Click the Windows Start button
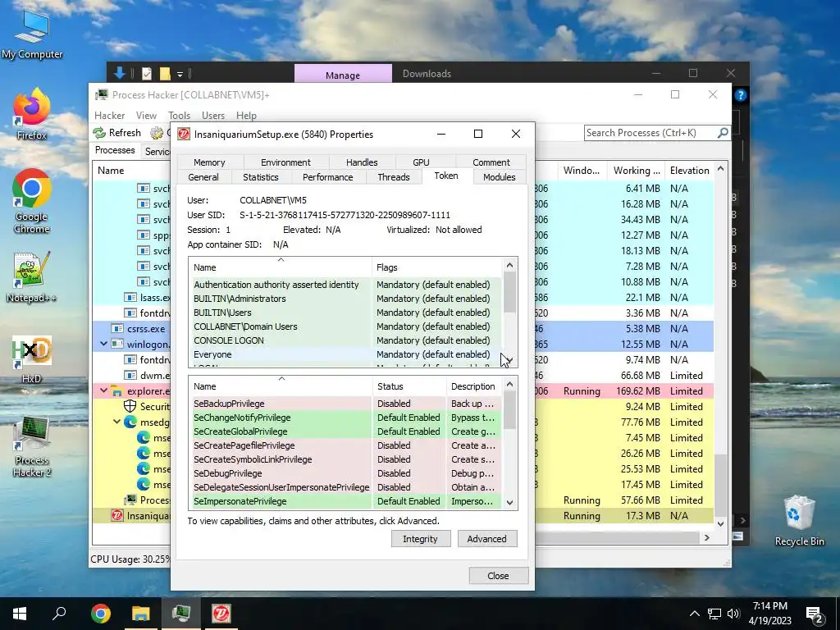 tap(20, 614)
